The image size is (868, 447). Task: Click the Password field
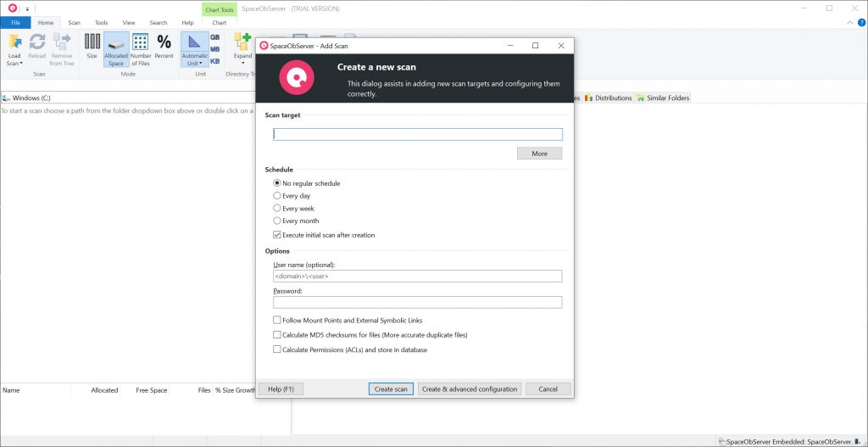point(417,302)
